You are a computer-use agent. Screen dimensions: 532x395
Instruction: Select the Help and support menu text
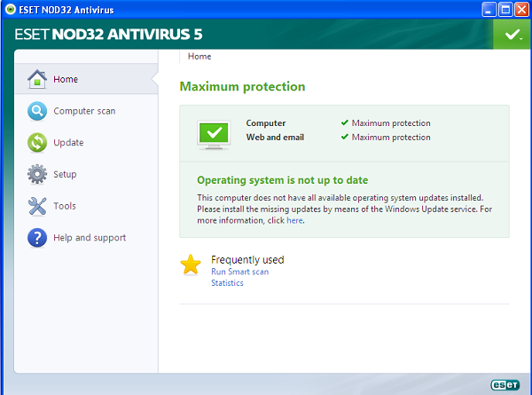pos(90,238)
